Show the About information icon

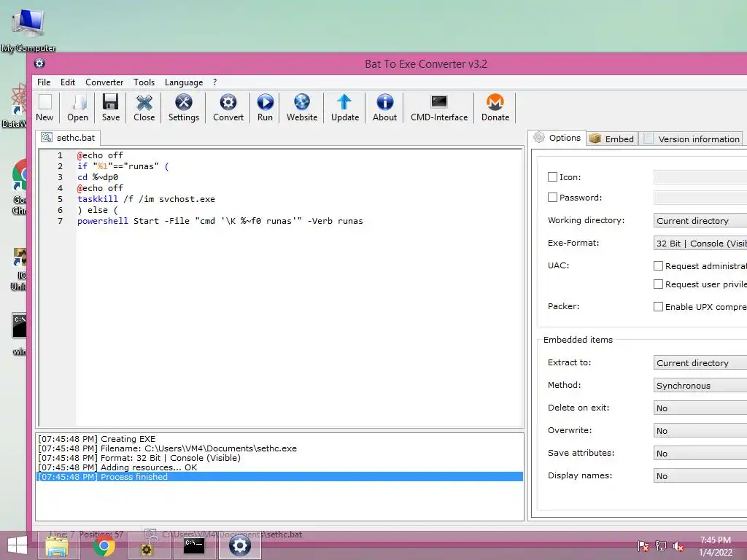384,108
